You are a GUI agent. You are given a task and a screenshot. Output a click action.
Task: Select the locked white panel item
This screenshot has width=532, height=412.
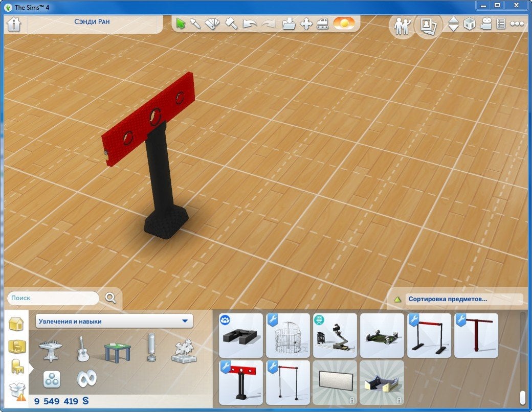click(335, 382)
